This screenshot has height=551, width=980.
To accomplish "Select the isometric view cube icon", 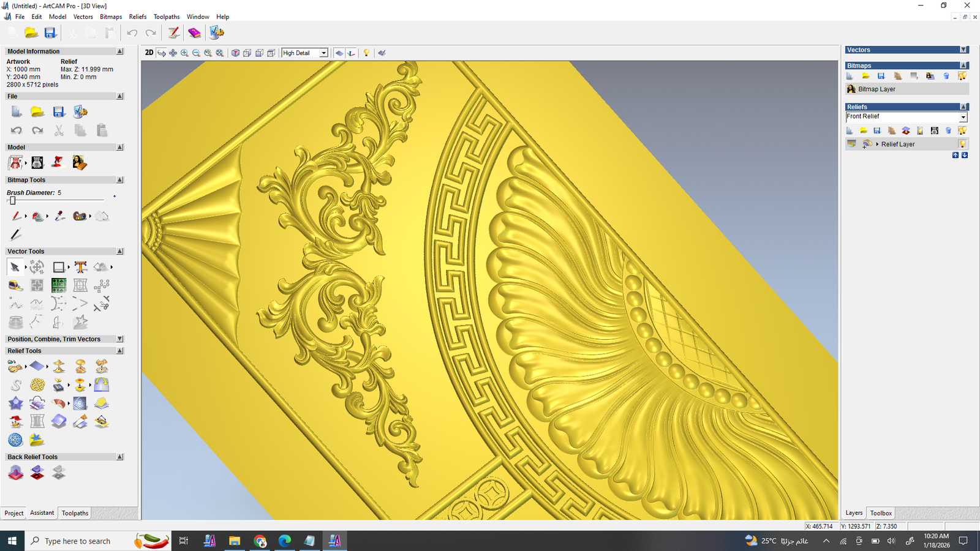I will [235, 53].
